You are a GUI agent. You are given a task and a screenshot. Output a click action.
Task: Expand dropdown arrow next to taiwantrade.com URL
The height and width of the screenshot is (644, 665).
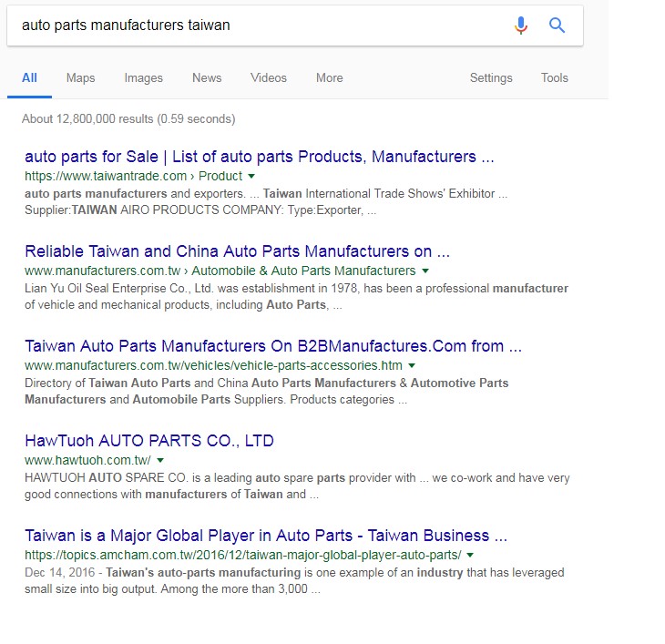[x=251, y=176]
